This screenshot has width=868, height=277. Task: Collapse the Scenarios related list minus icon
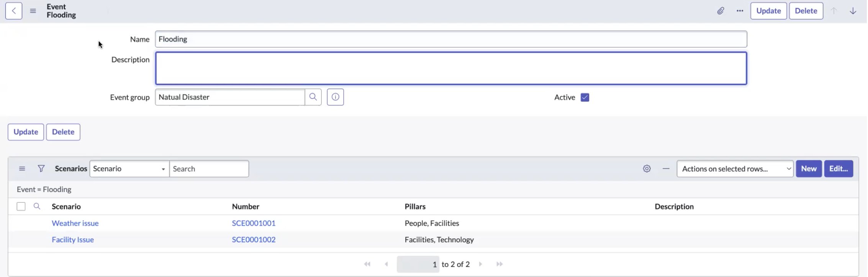[x=666, y=169]
